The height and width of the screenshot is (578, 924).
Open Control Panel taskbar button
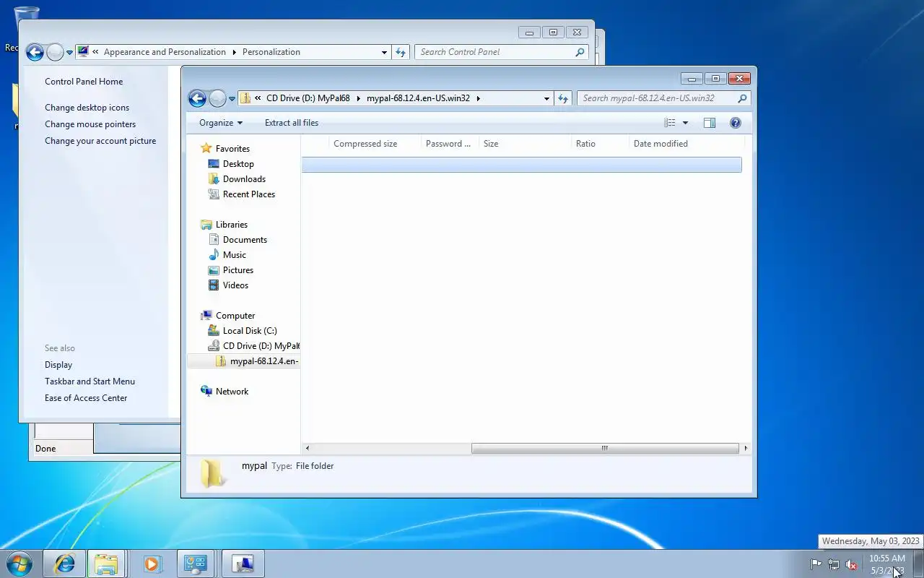coord(196,564)
